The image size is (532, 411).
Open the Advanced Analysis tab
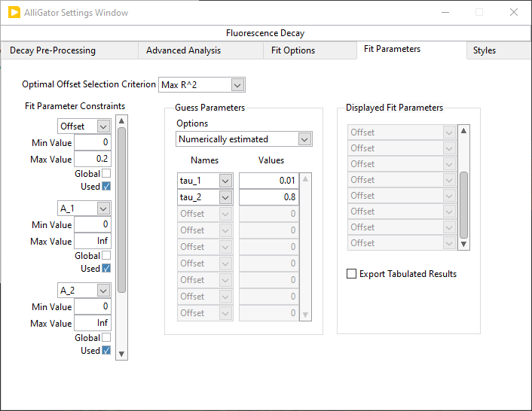tap(200, 50)
